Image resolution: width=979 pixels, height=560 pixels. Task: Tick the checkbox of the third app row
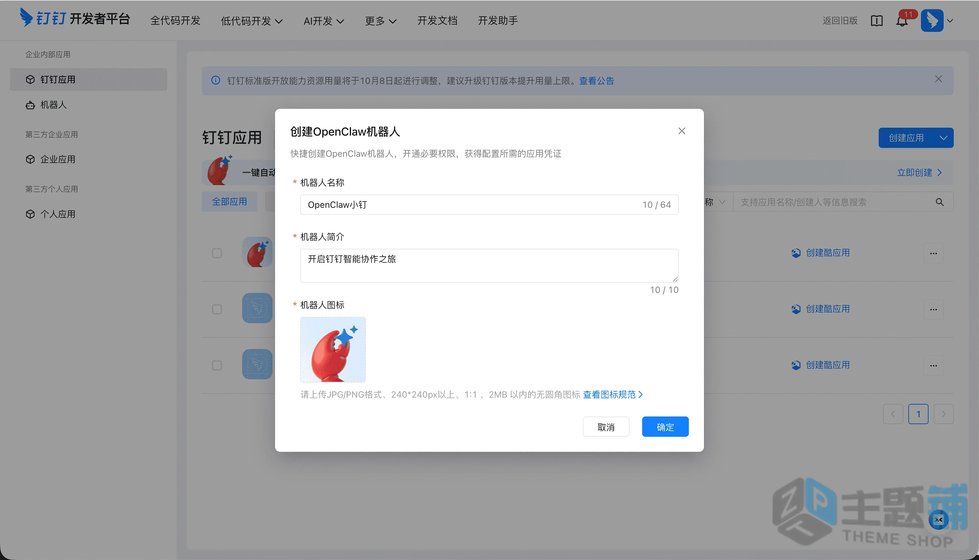pos(217,365)
